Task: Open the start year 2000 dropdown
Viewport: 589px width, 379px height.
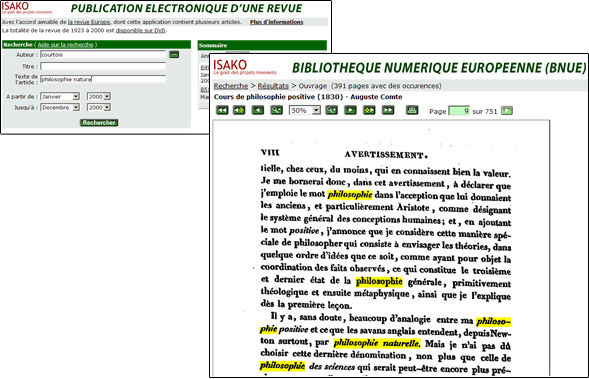Action: 98,97
